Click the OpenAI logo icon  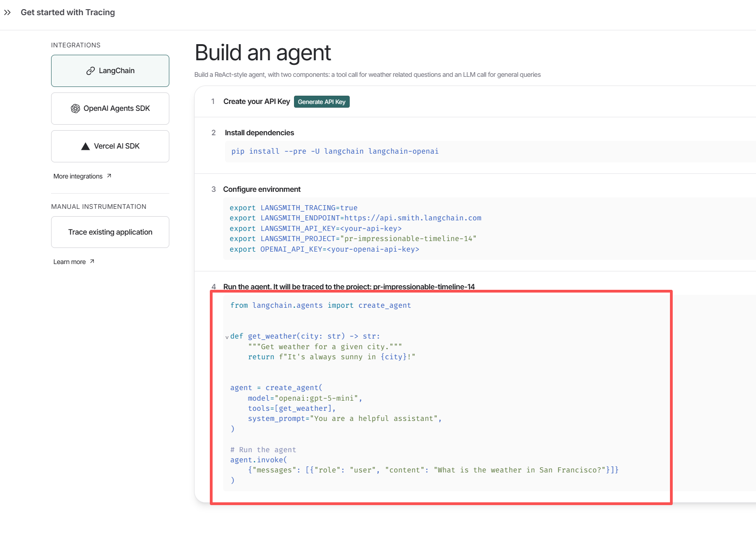coord(75,109)
